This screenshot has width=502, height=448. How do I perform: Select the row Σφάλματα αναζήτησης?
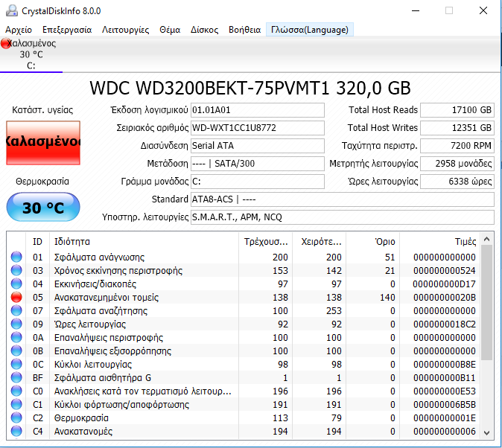pos(244,311)
